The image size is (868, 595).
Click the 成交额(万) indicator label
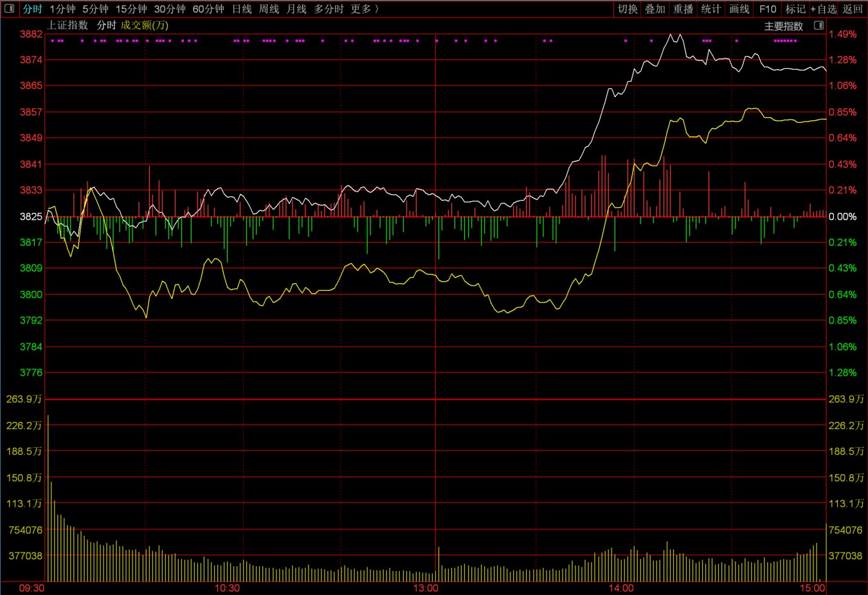145,25
